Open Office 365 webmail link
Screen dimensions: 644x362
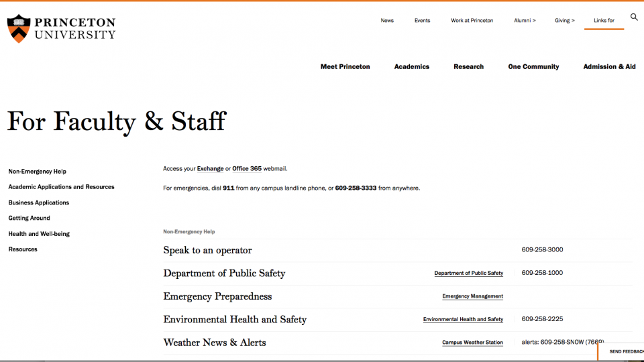pos(247,169)
